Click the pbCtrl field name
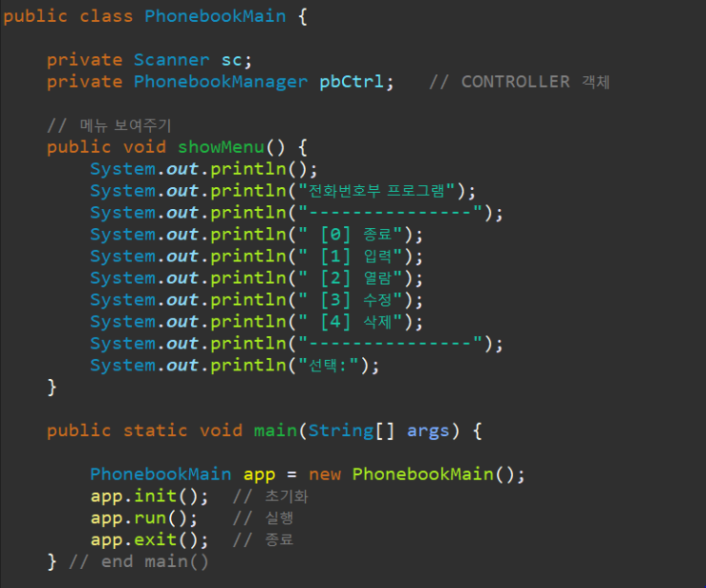Screen dimensions: 706x588 click(352, 82)
